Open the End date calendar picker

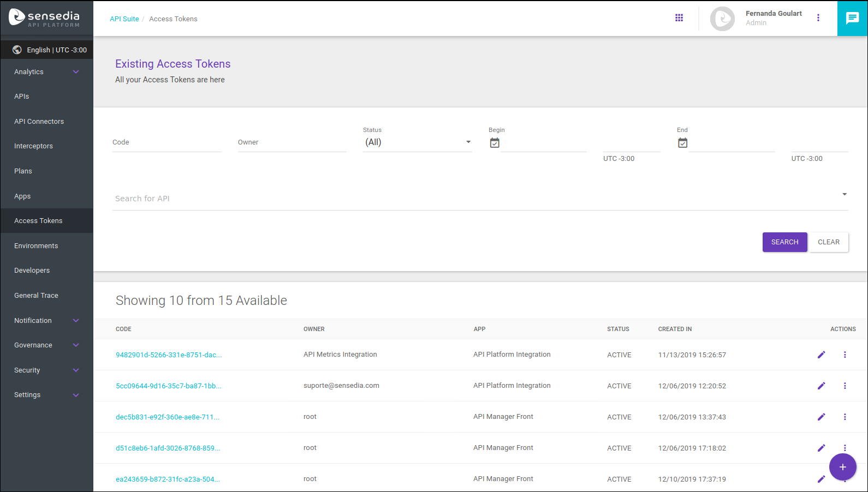pos(682,143)
